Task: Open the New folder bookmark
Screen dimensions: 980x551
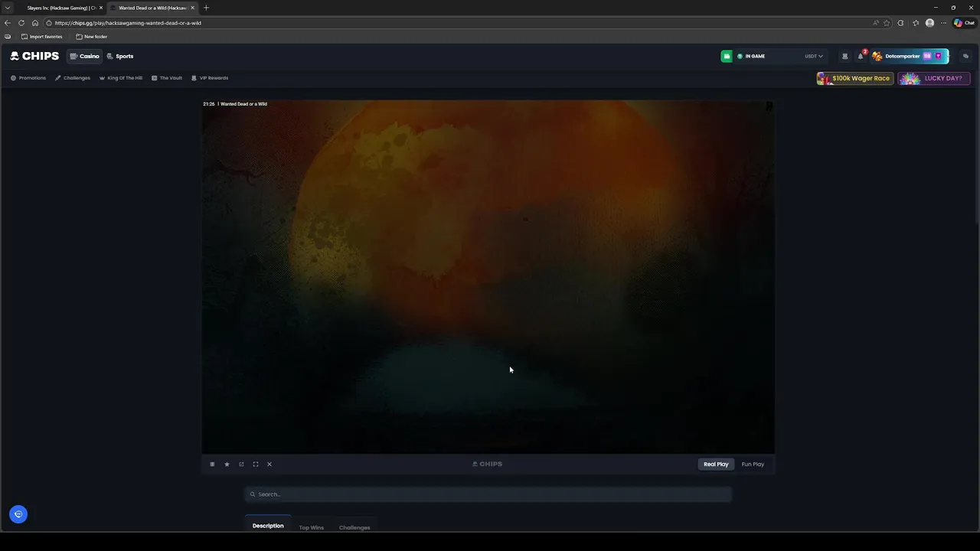Action: 91,37
